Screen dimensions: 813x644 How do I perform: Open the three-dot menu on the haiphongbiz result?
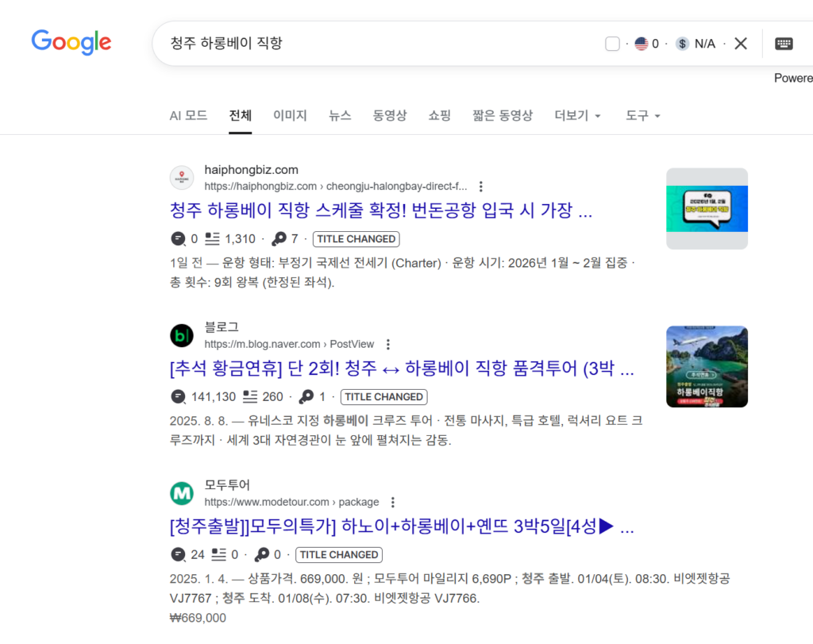481,186
